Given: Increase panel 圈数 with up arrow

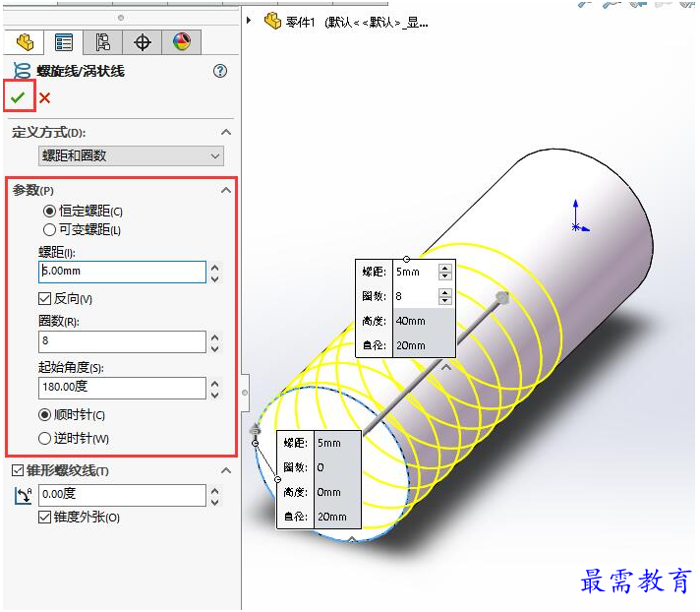Looking at the screenshot, I should [215, 337].
